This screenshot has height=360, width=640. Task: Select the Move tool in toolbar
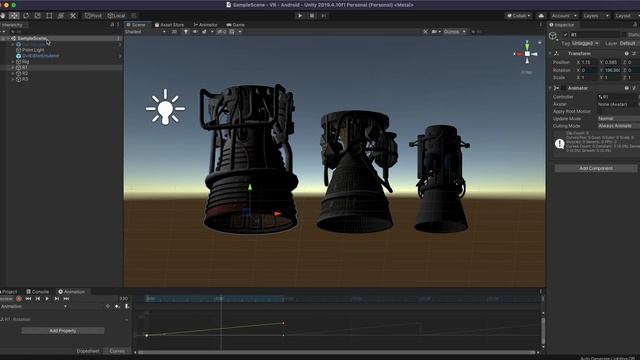coord(14,16)
